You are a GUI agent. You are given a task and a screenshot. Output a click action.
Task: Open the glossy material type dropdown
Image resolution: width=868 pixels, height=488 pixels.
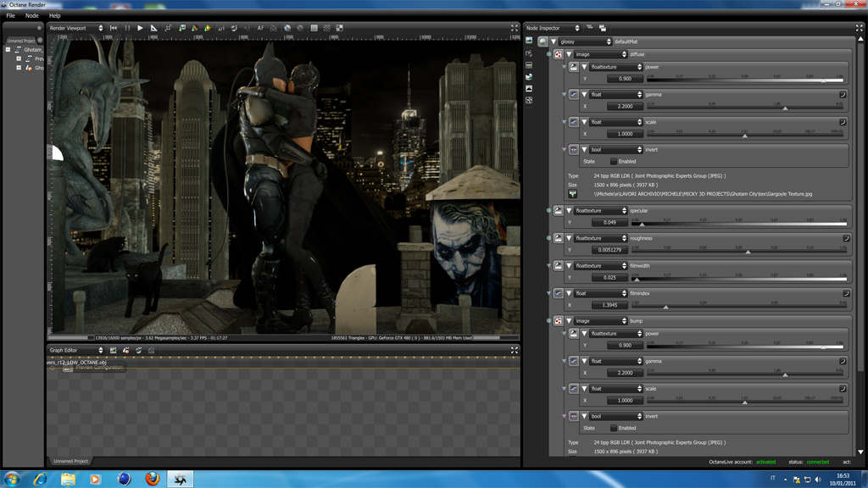click(584, 42)
